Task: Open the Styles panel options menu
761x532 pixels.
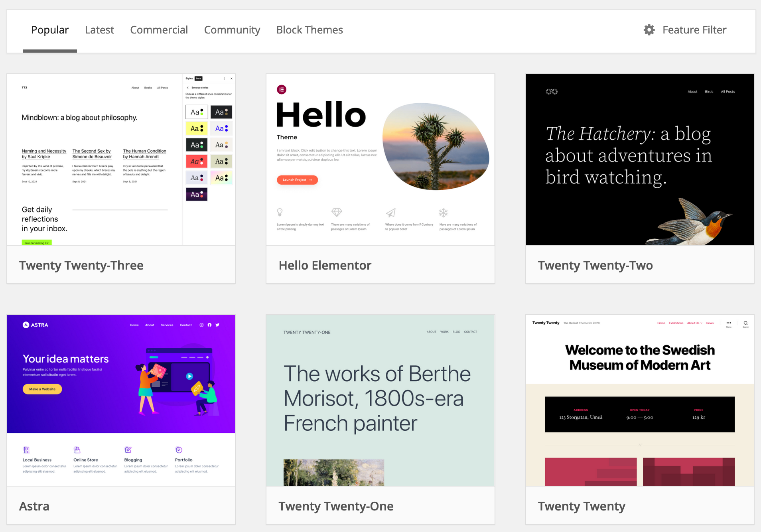Action: 225,79
